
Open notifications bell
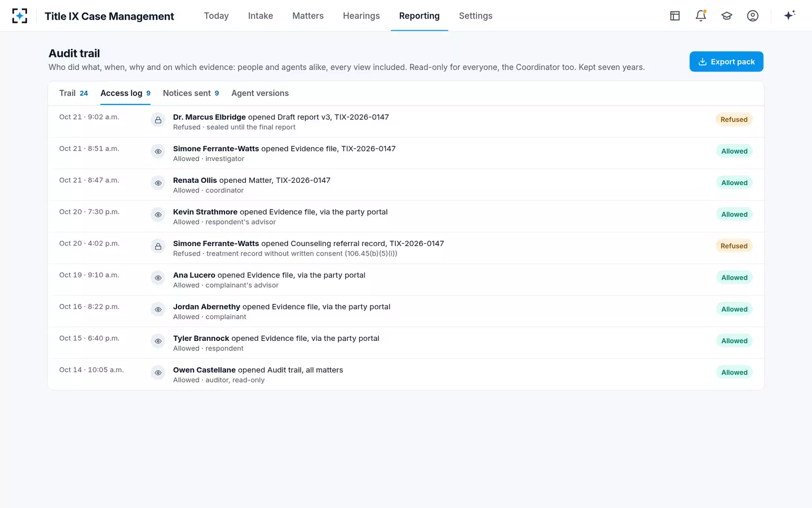701,16
